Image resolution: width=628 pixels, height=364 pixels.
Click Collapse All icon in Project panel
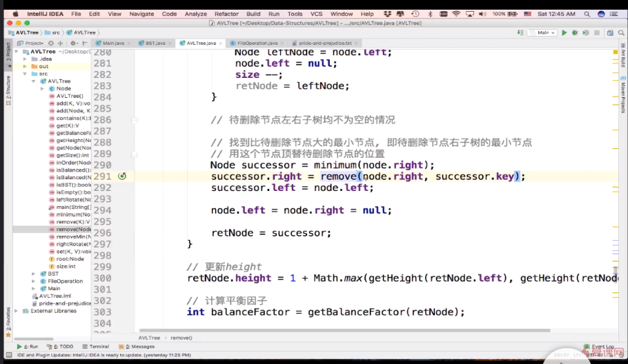[x=60, y=43]
